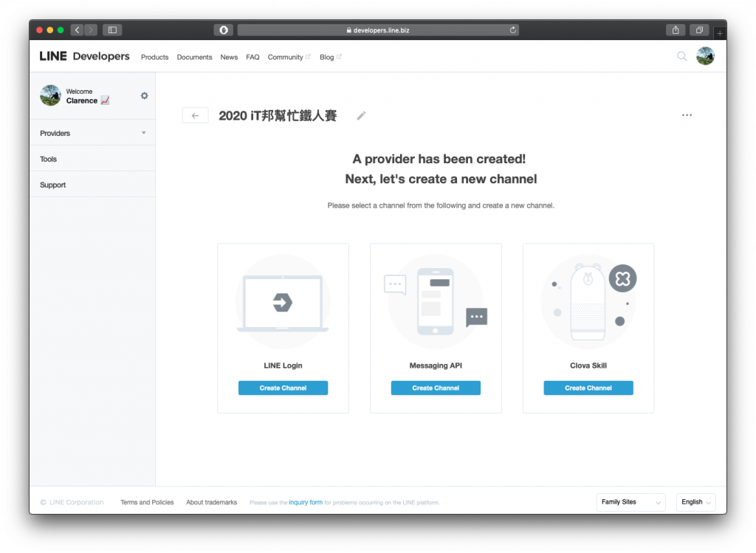The image size is (756, 553).
Task: Click the Messaging API card title
Action: (x=436, y=365)
